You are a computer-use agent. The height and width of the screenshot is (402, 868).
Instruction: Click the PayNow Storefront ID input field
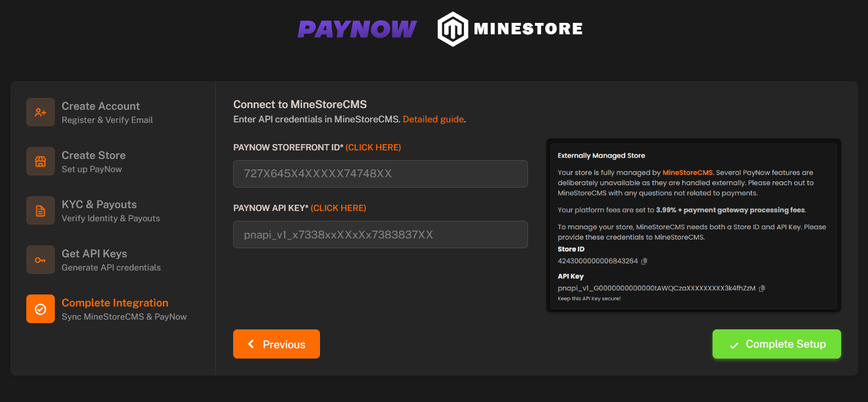click(380, 174)
